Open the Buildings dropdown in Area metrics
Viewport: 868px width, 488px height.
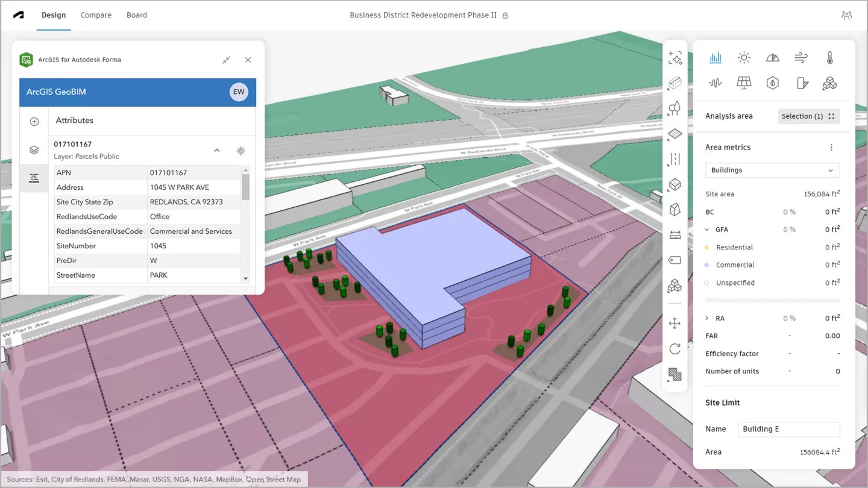coord(772,170)
